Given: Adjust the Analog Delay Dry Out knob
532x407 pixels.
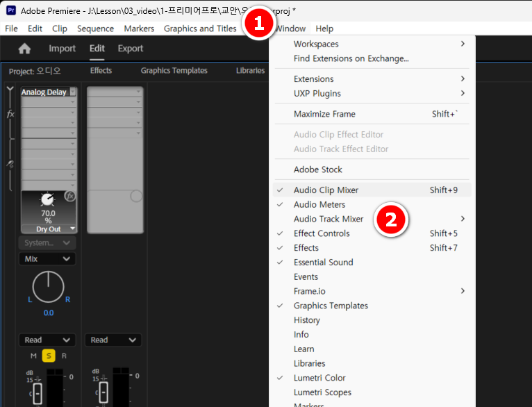Looking at the screenshot, I should click(47, 199).
